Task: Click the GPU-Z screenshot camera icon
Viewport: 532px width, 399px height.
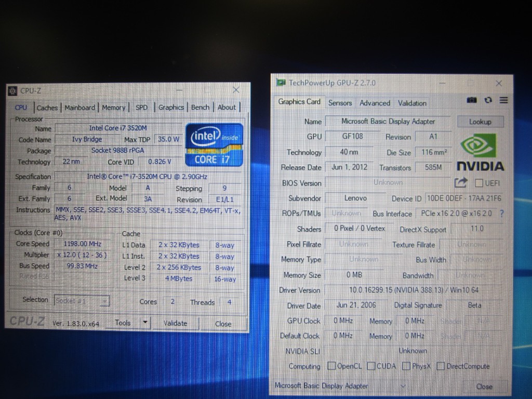Action: [x=471, y=100]
